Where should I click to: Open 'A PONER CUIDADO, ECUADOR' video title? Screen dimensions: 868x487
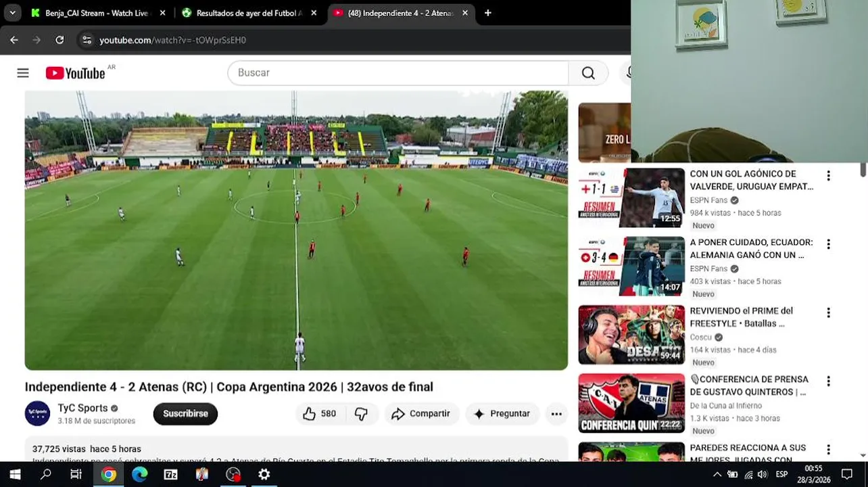(x=751, y=248)
